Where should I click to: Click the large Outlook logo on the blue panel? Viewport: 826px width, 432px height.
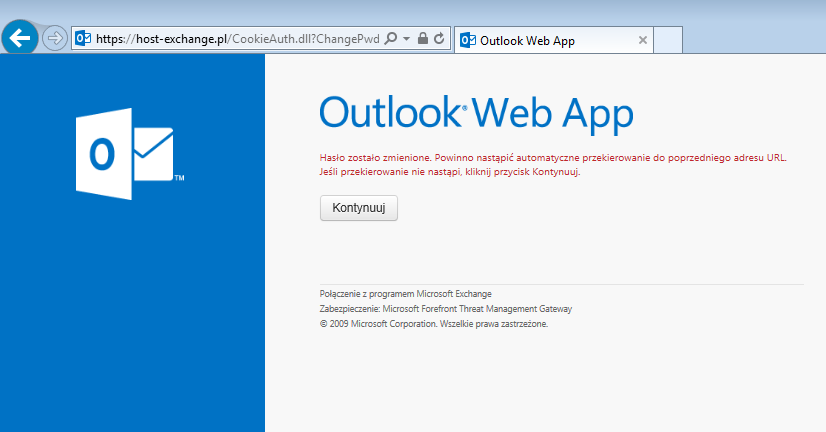[130, 154]
